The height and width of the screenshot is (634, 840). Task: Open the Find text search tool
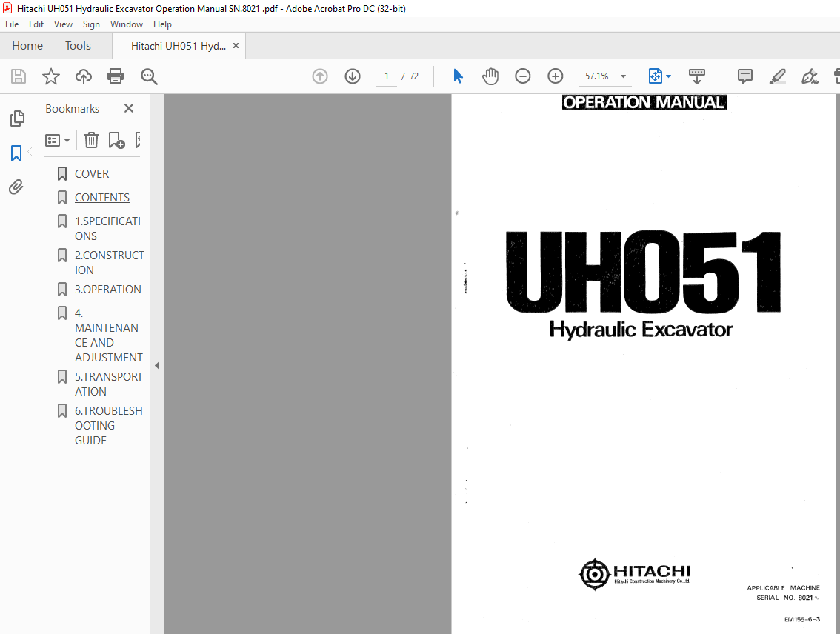(149, 76)
